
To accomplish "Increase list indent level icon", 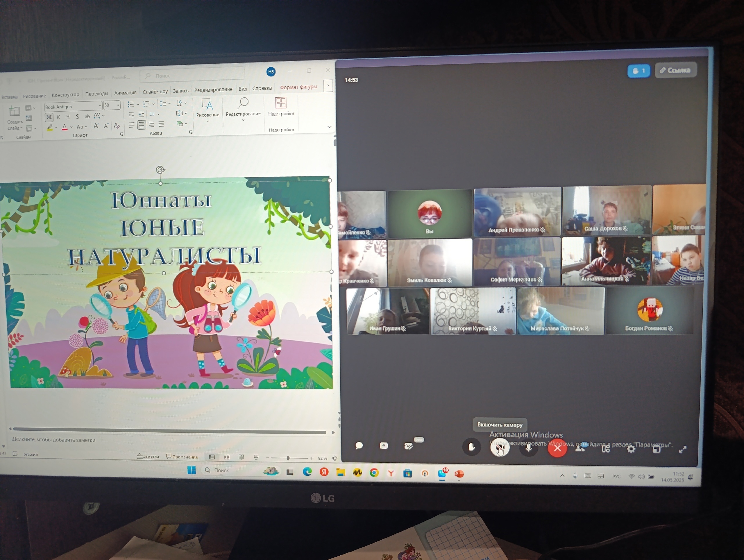I will tap(141, 114).
